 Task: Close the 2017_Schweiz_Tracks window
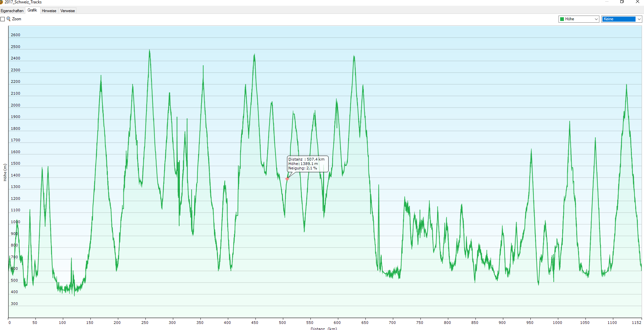coord(637,2)
